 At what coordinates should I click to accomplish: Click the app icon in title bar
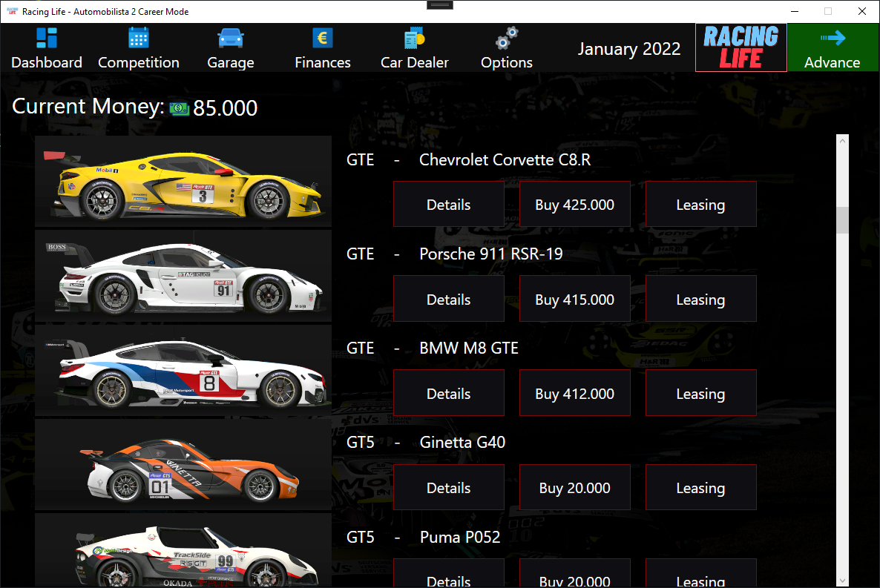pos(12,11)
